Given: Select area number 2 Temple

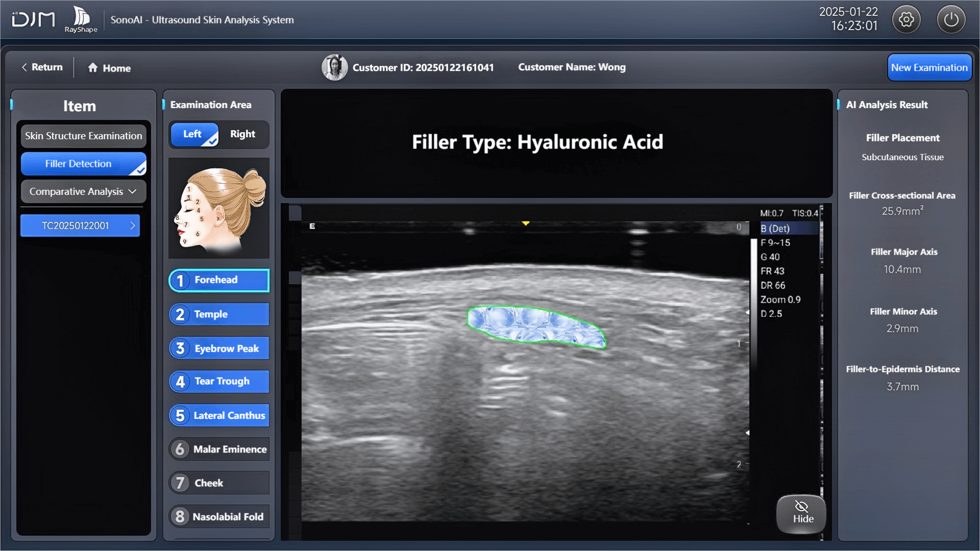Looking at the screenshot, I should pos(219,314).
